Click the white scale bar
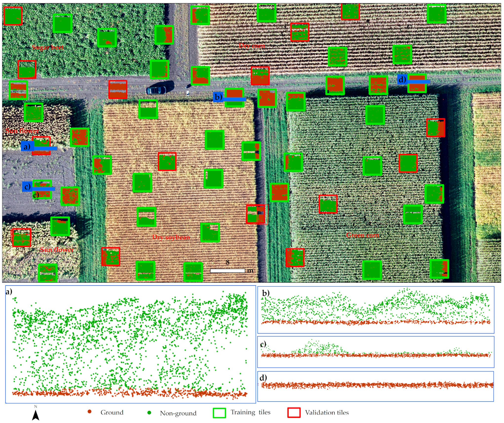This screenshot has width=504, height=423. [227, 271]
